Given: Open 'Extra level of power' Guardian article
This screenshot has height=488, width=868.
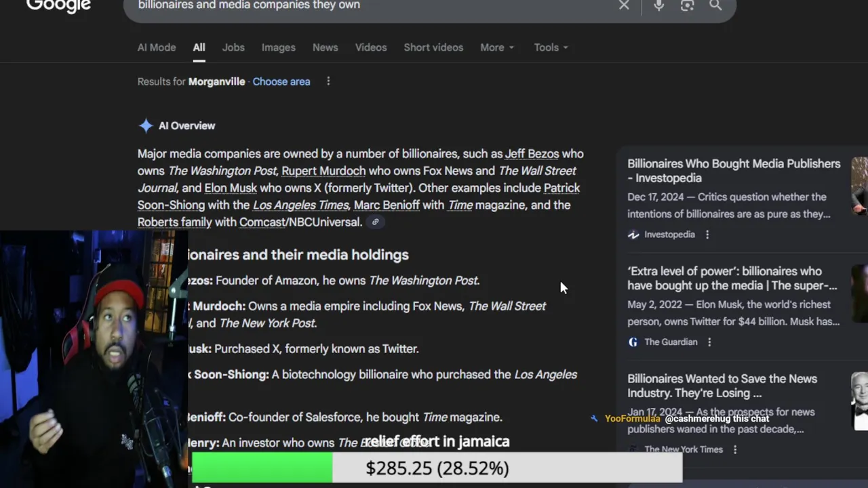Looking at the screenshot, I should click(732, 278).
